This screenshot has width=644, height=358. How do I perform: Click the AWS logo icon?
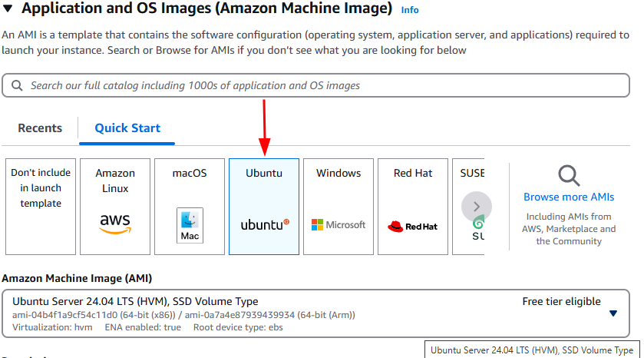(x=115, y=224)
